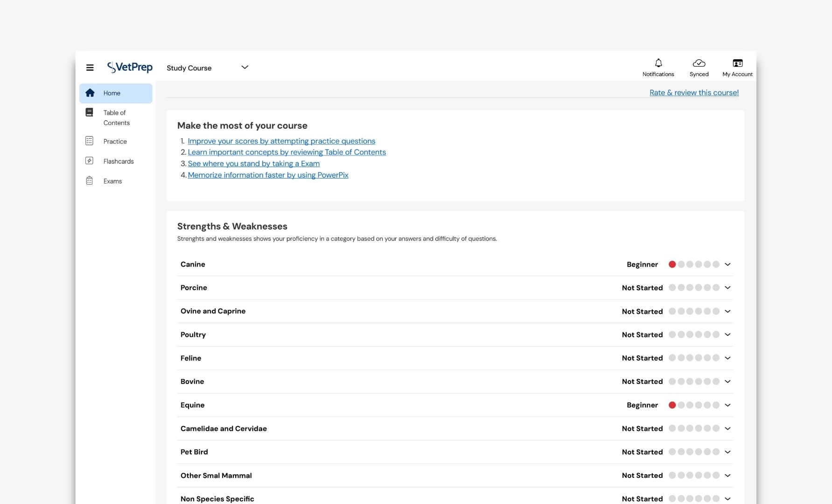Select the Exams menu item
Screen dimensions: 832x504
pos(112,181)
